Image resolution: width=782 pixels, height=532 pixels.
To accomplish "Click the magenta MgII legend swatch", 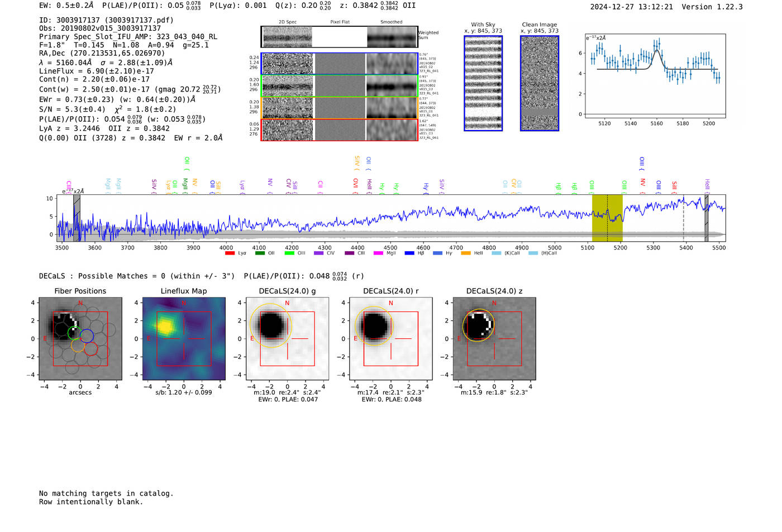I will pyautogui.click(x=378, y=253).
